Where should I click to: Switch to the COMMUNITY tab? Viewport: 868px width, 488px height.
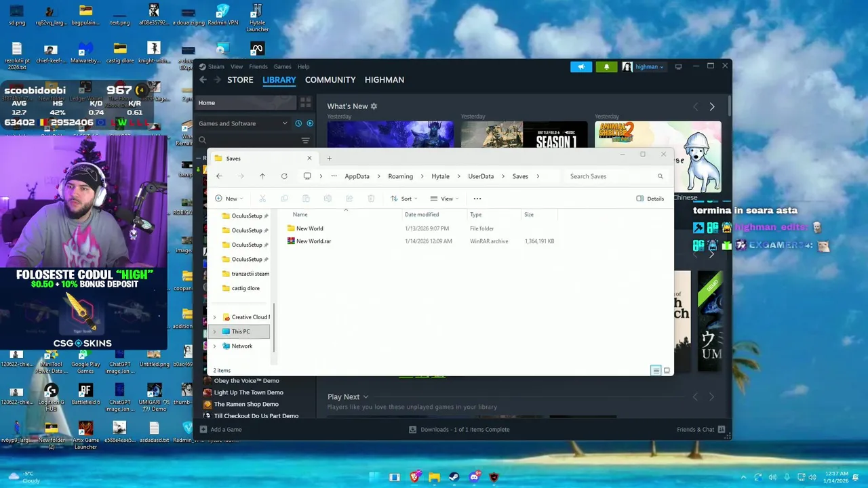(330, 79)
